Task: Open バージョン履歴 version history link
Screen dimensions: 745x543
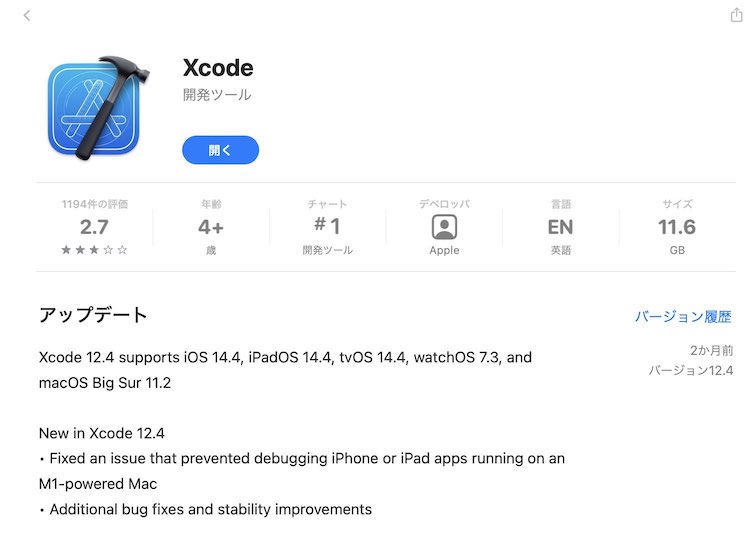Action: [683, 316]
